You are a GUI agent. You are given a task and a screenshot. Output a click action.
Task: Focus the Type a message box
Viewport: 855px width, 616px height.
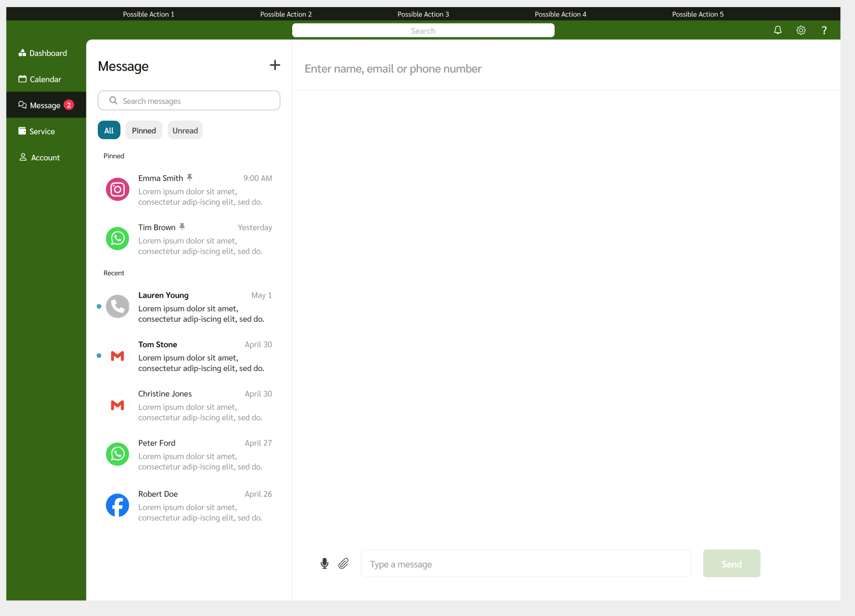click(526, 564)
